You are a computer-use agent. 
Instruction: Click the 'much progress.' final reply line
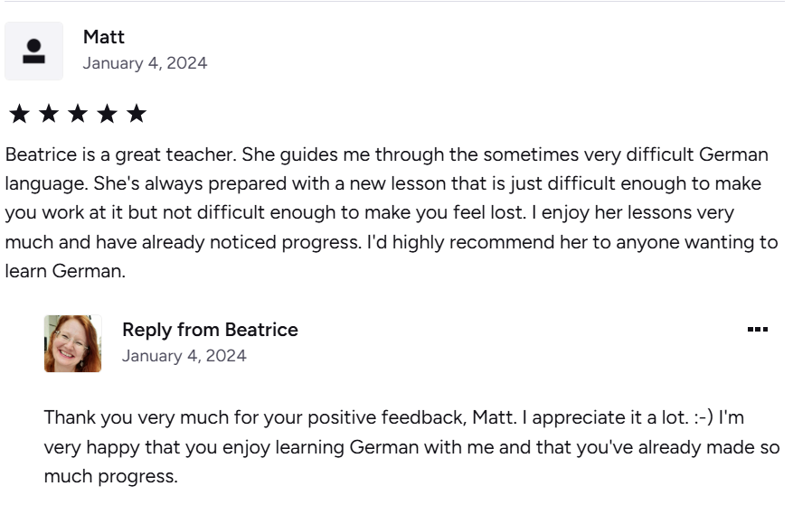pos(110,476)
